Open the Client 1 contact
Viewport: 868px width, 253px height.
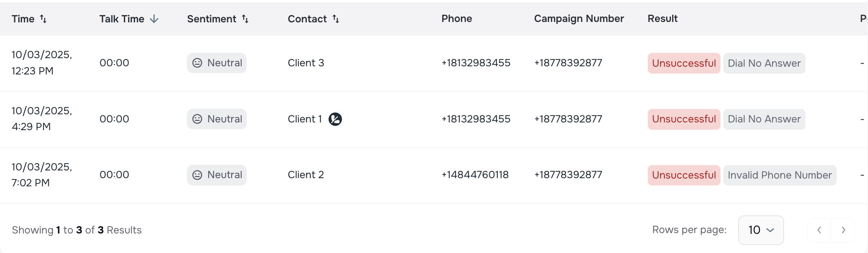pos(304,119)
